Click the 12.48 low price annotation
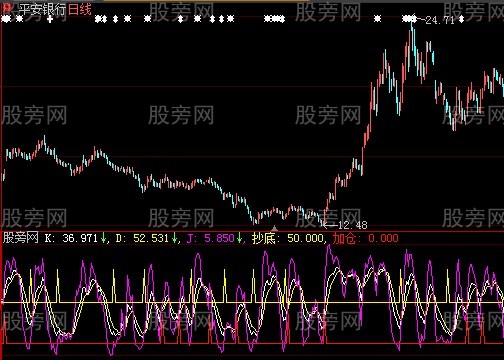 [x=353, y=225]
